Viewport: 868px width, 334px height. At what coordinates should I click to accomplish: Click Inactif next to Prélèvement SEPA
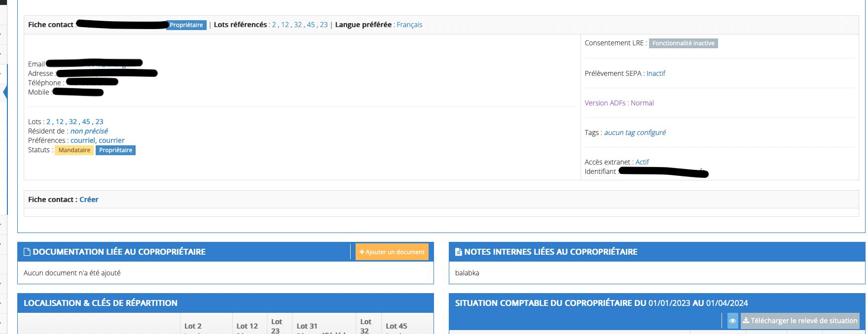(656, 73)
